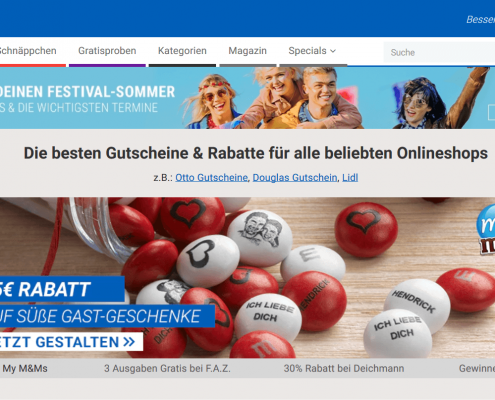Focus the Suche search input field
The height and width of the screenshot is (400, 495).
[439, 52]
